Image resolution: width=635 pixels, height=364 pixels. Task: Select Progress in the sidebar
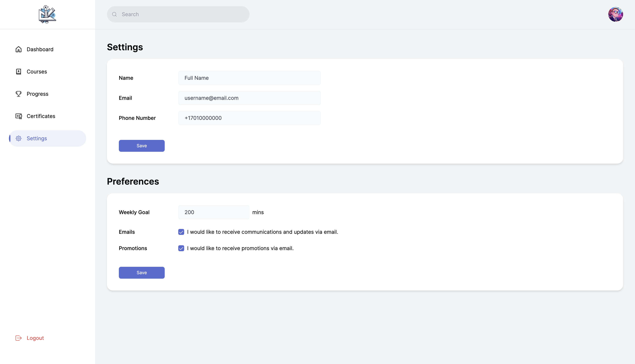tap(38, 94)
